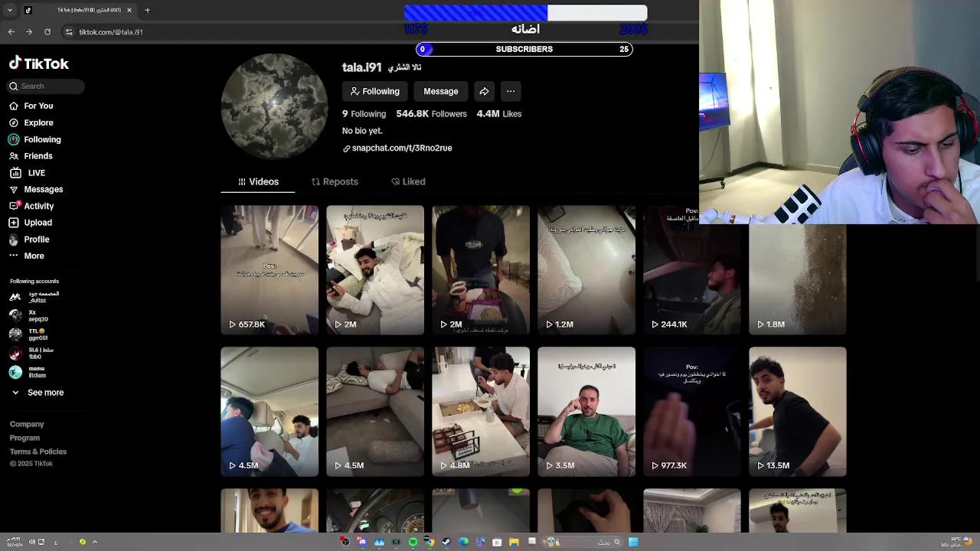
Task: Click the Subscribers 0 of 25 progress bar
Action: [x=524, y=49]
